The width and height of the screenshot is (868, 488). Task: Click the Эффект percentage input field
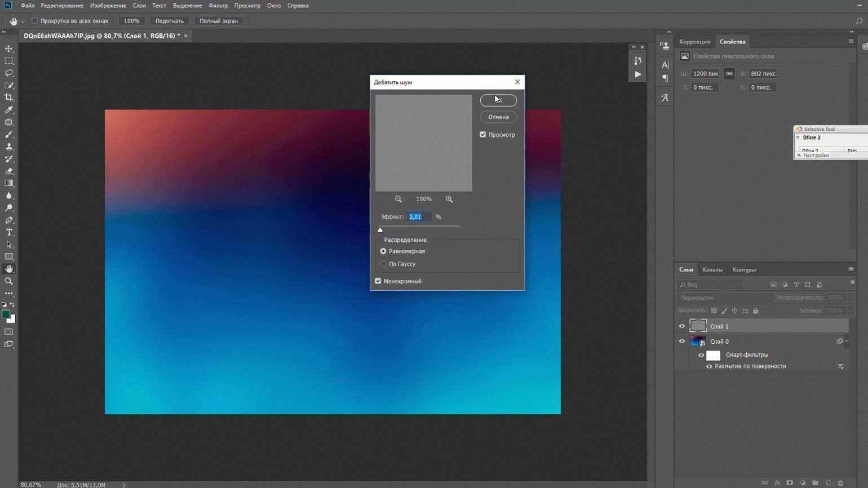tap(420, 217)
